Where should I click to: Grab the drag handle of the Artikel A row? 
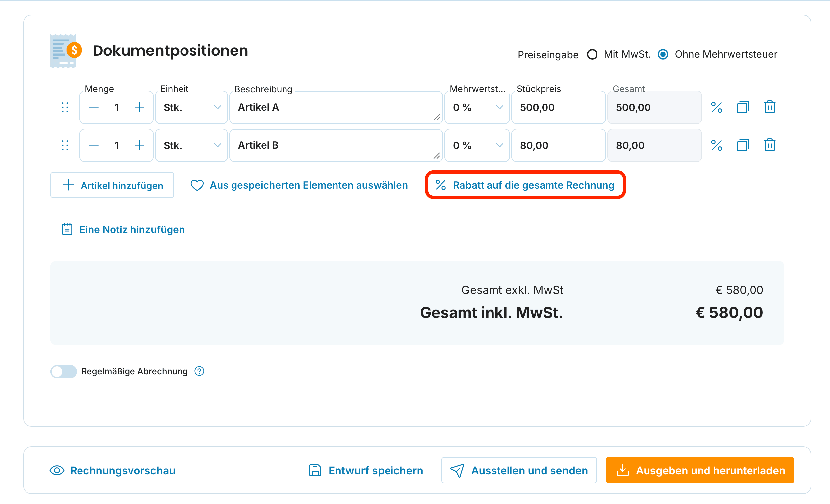[x=65, y=108]
